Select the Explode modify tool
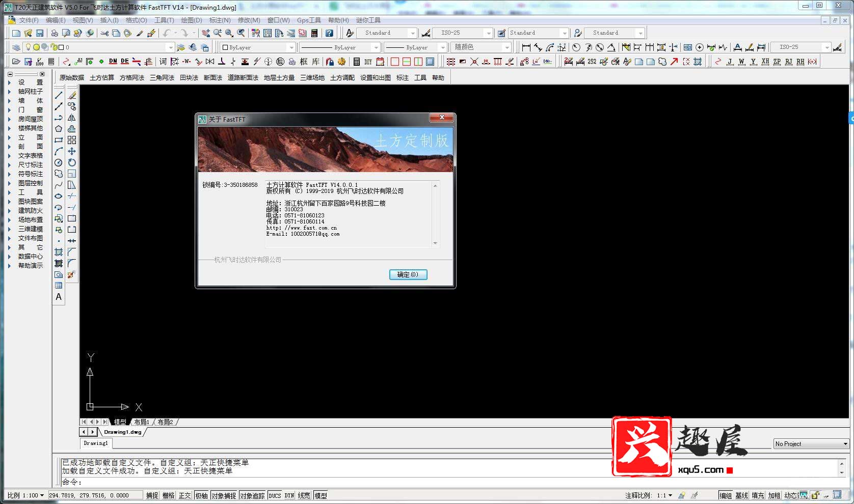Viewport: 854px width, 504px height. pos(71,274)
